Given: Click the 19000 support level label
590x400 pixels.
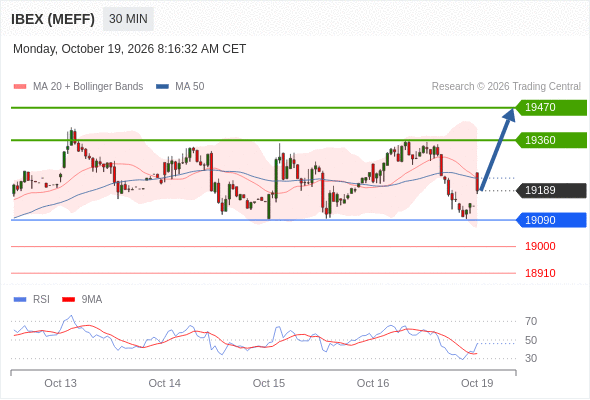Looking at the screenshot, I should pyautogui.click(x=540, y=246).
